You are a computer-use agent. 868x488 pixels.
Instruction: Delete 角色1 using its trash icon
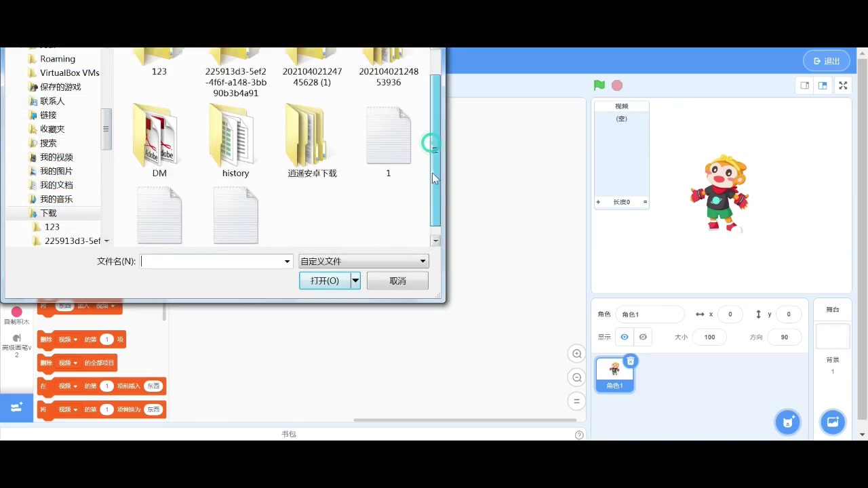tap(631, 361)
